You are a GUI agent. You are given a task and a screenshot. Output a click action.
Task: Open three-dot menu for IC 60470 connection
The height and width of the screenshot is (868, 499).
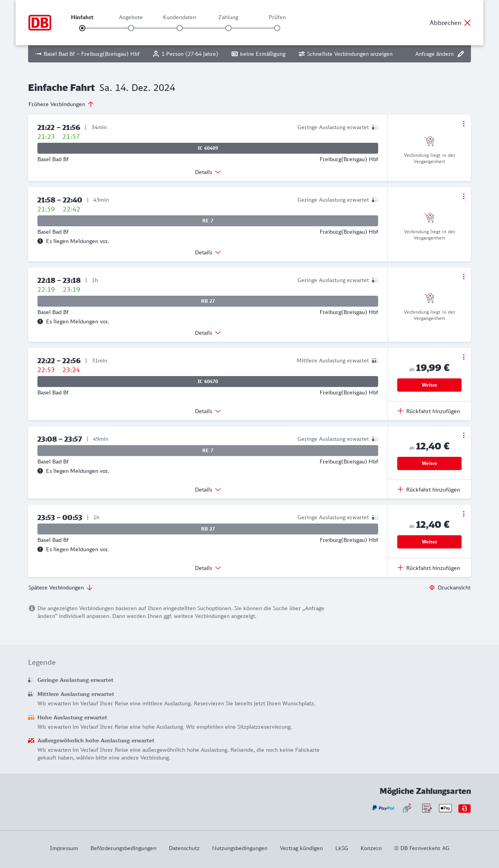[x=464, y=357]
